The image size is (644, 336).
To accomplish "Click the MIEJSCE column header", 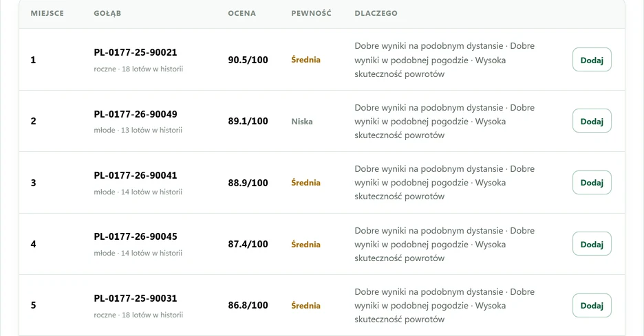I will pyautogui.click(x=47, y=13).
